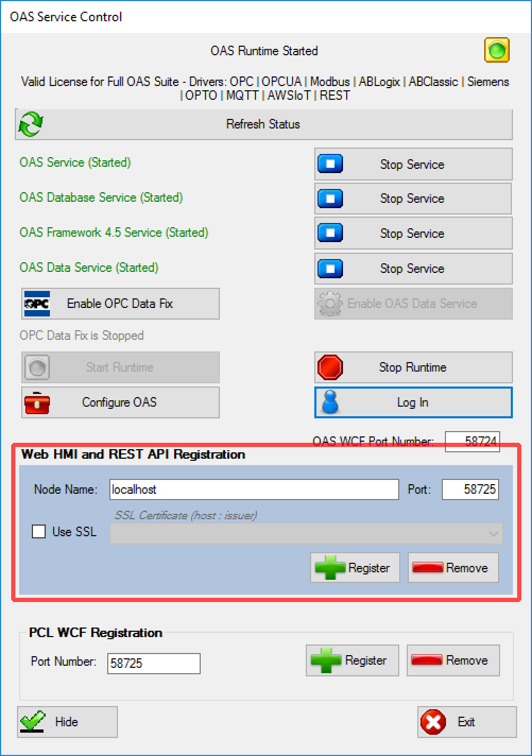
Task: Click the "OAS Service (Started)" label
Action: click(x=75, y=162)
